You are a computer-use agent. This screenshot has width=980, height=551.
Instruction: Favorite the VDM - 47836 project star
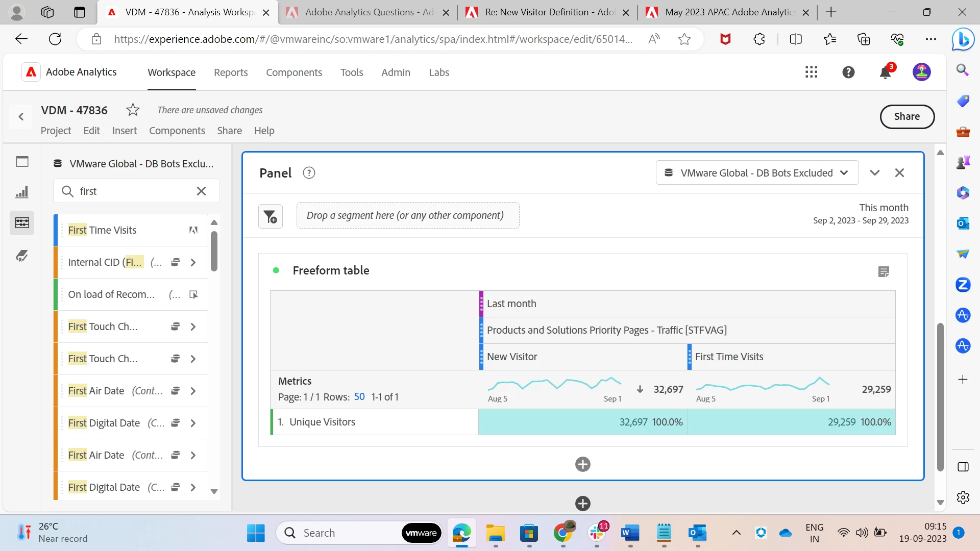click(133, 110)
